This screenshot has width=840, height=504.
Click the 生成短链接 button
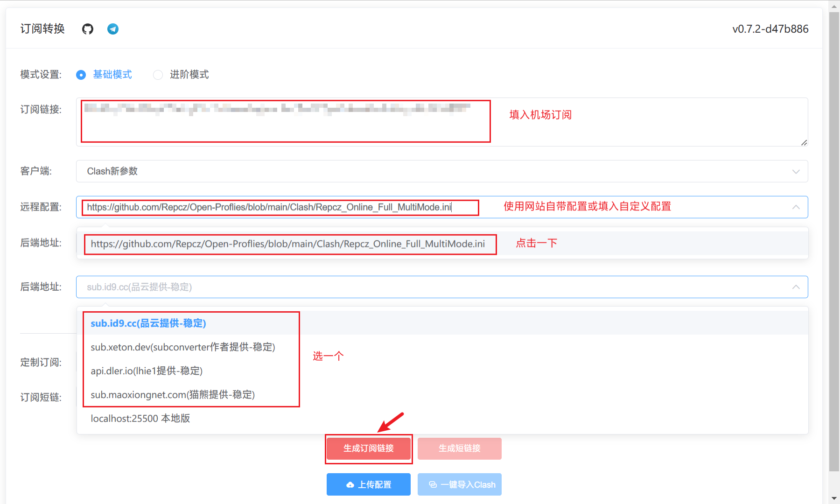coord(459,448)
